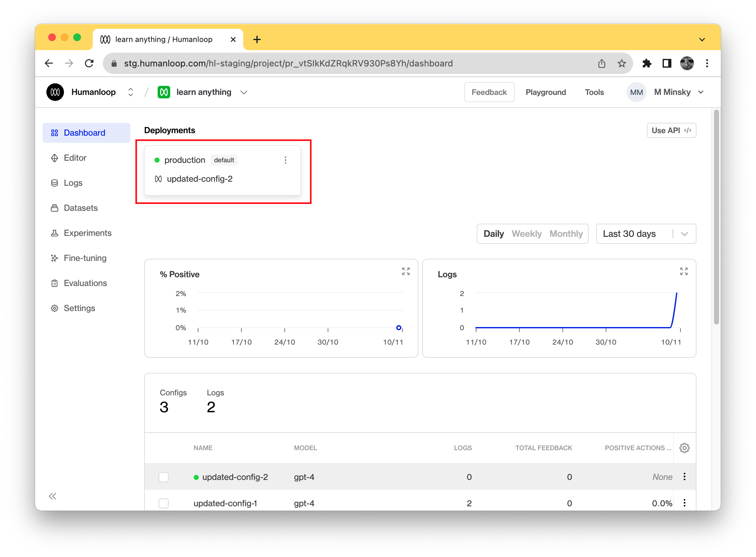Click the browser address bar URL

(x=288, y=63)
